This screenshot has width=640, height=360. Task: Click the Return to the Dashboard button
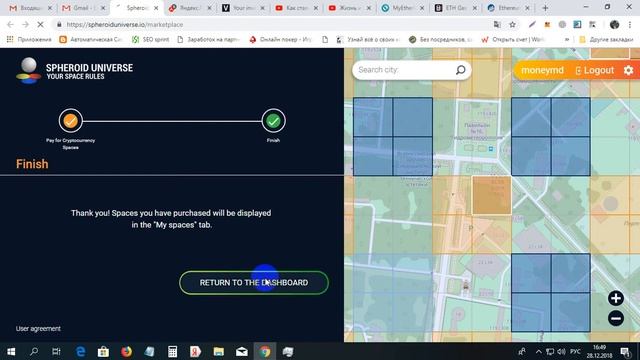[254, 282]
